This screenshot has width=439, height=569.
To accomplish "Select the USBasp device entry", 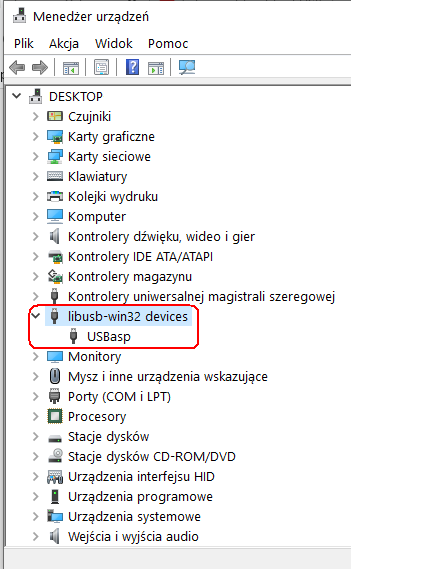I will pos(108,336).
